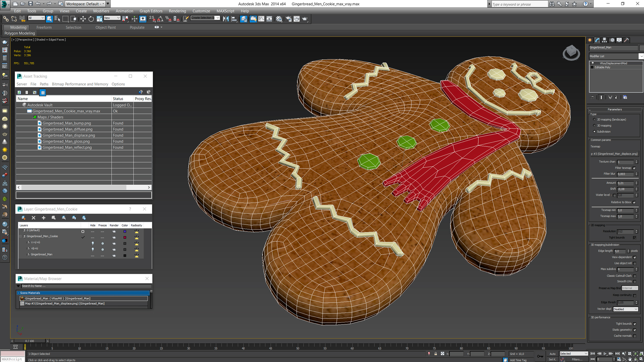644x362 pixels.
Task: Toggle the Relative to bbox checkbox
Action: (x=634, y=202)
